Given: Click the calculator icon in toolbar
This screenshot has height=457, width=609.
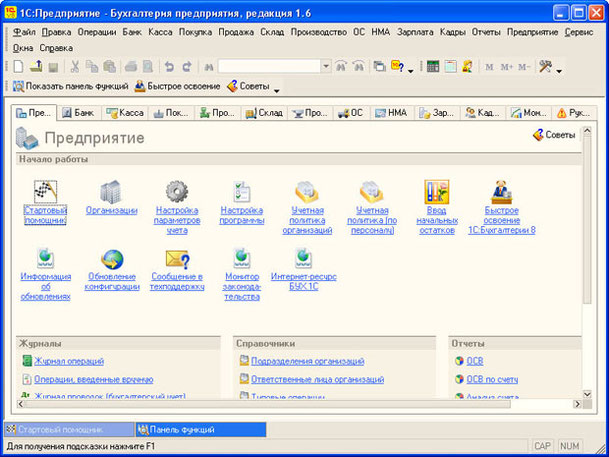Looking at the screenshot, I should pos(432,66).
